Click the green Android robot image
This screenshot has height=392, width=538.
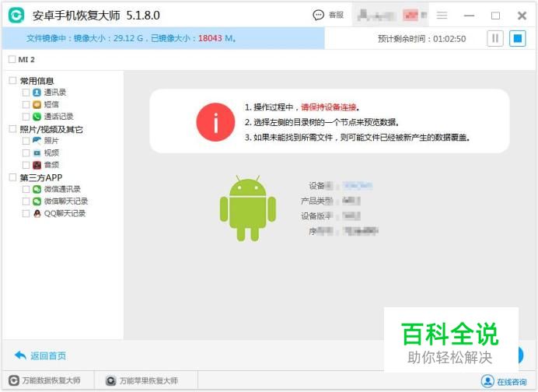248,208
